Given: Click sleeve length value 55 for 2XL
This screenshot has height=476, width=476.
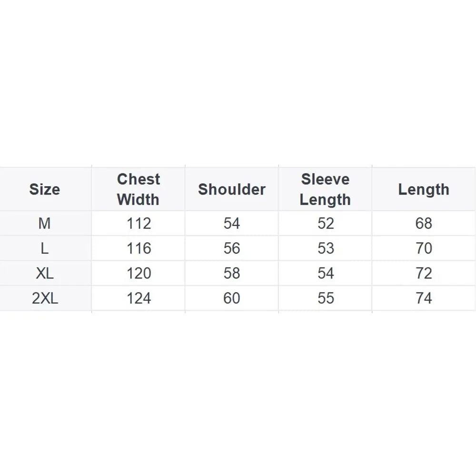Looking at the screenshot, I should (326, 298).
